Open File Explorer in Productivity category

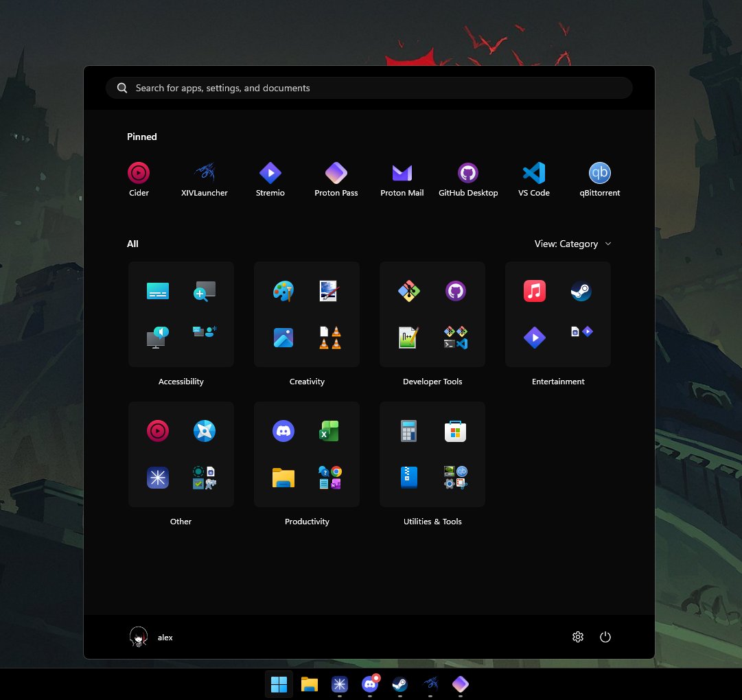point(283,478)
